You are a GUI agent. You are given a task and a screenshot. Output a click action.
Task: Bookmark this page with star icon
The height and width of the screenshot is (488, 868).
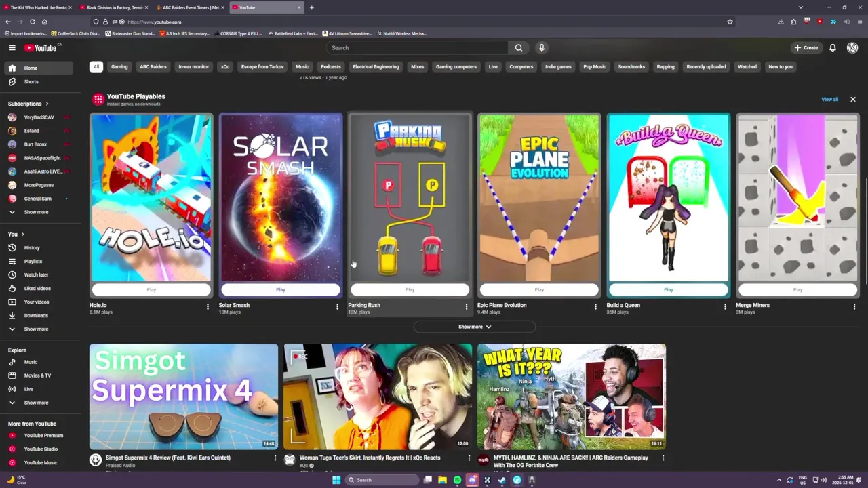tap(730, 22)
